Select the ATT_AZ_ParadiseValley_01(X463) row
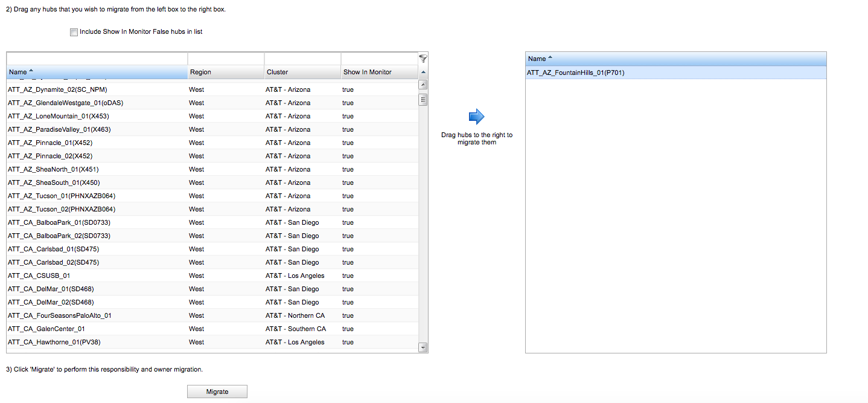868x403 pixels. 59,129
